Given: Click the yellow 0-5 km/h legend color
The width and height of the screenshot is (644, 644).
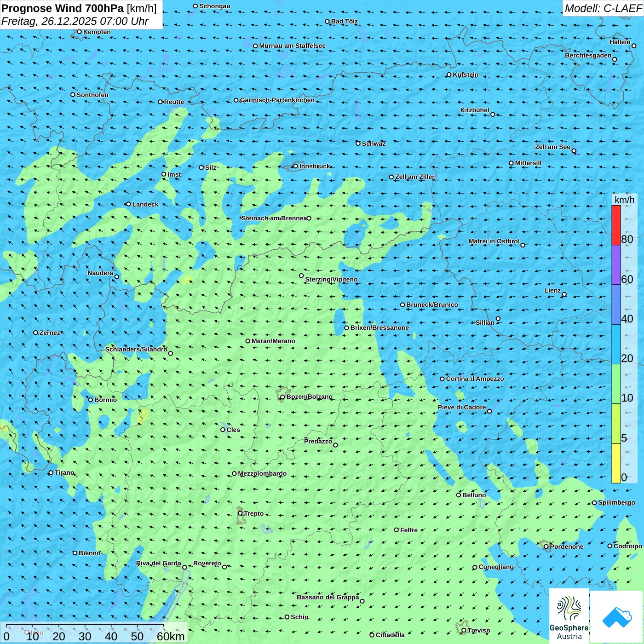Looking at the screenshot, I should point(616,463).
